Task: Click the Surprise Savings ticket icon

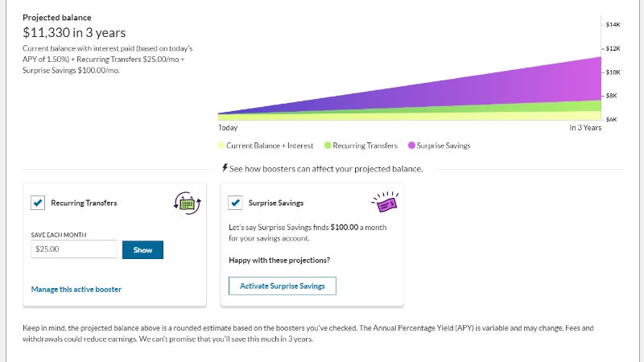Action: click(x=384, y=202)
